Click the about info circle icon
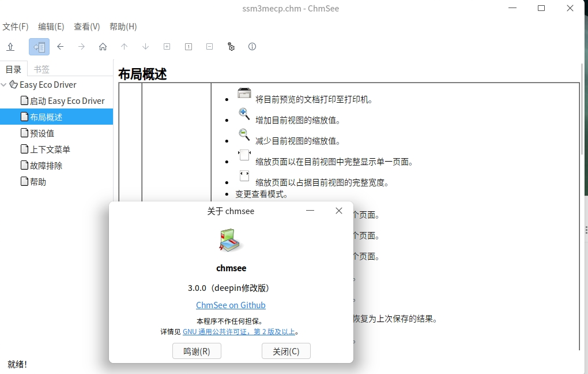Screen dimensions: 588x374 point(252,47)
